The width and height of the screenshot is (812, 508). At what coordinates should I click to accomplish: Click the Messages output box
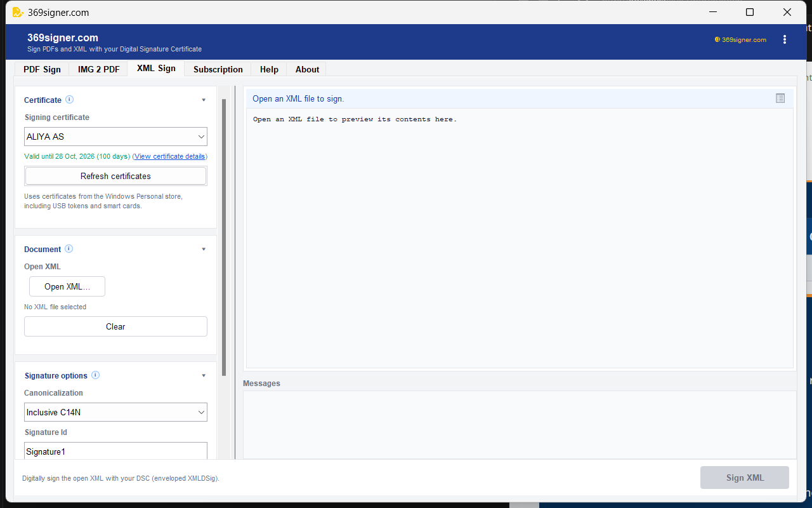tap(520, 425)
